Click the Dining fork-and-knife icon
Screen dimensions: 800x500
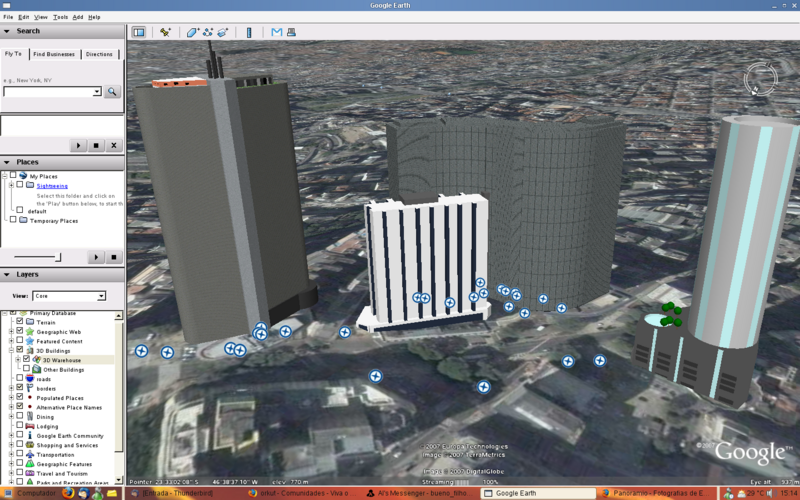pyautogui.click(x=30, y=416)
